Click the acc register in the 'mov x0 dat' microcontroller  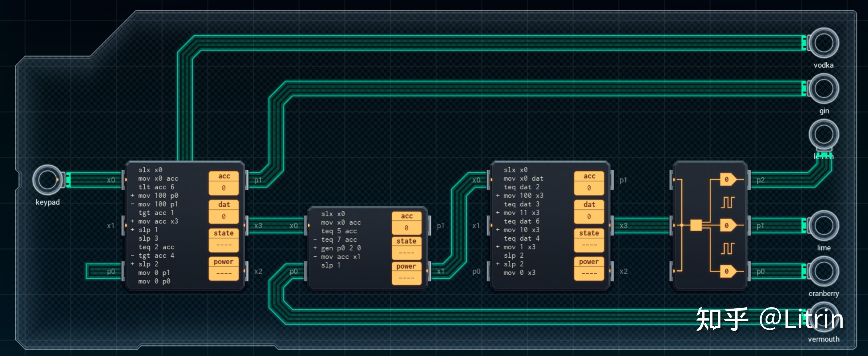click(x=589, y=183)
